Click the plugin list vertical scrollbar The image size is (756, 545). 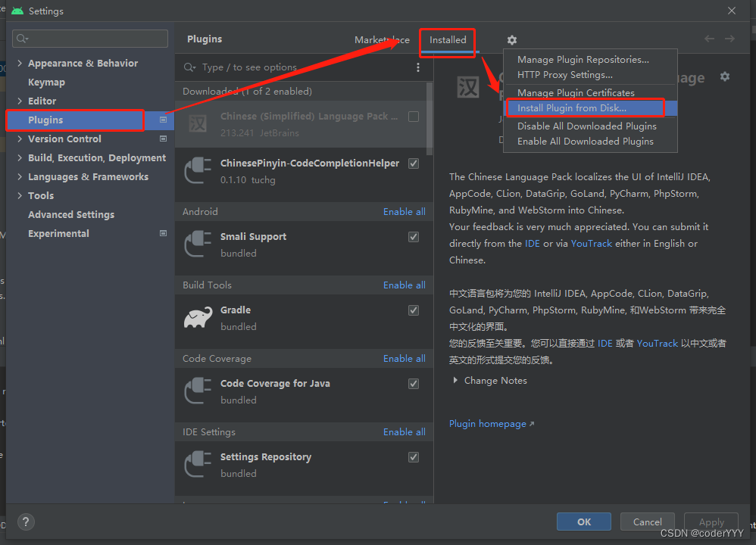click(x=429, y=119)
